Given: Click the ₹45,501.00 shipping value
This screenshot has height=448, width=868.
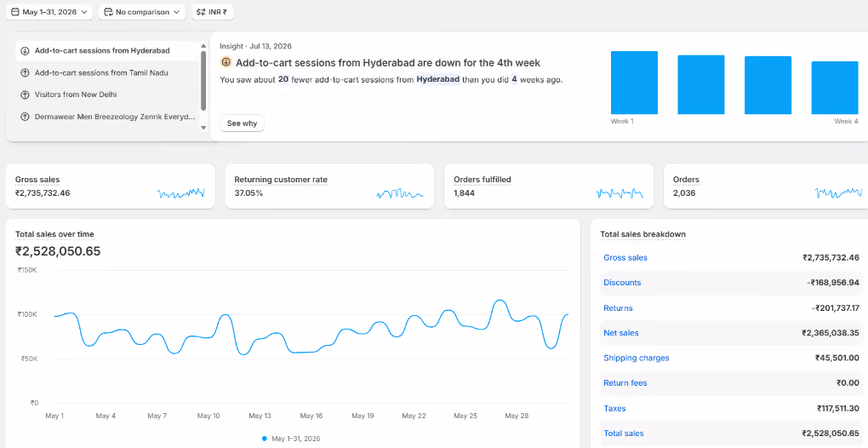Looking at the screenshot, I should [837, 358].
